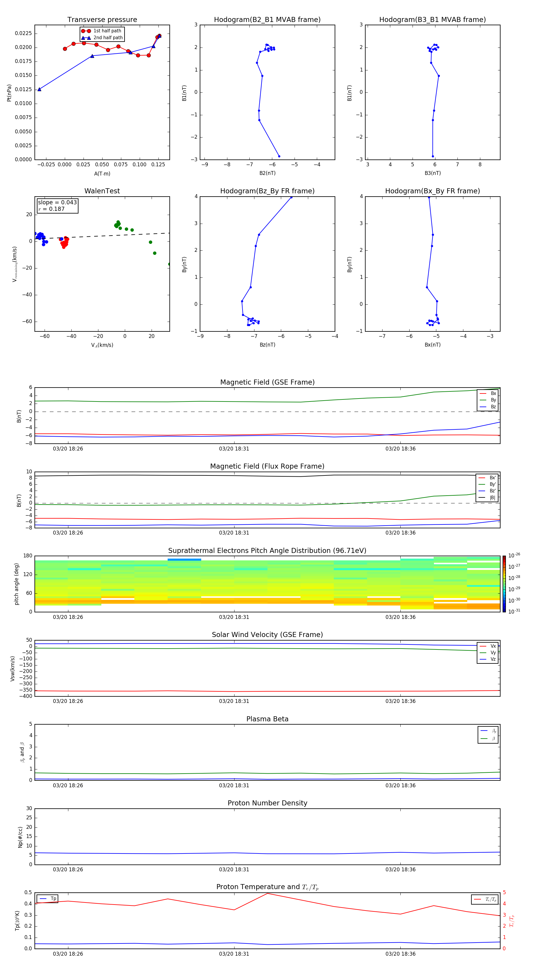
Task: Click the "B3(nT)" x-axis label
Action: coord(432,173)
